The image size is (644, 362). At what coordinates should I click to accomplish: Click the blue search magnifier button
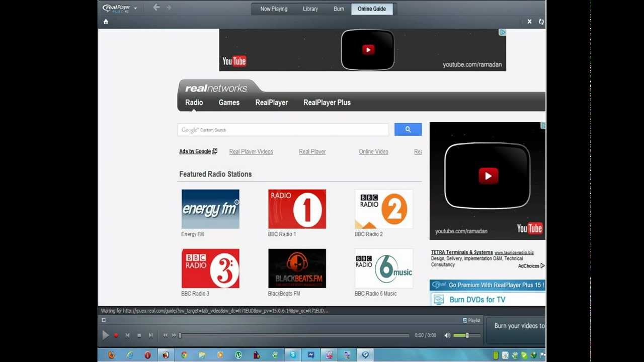point(408,130)
